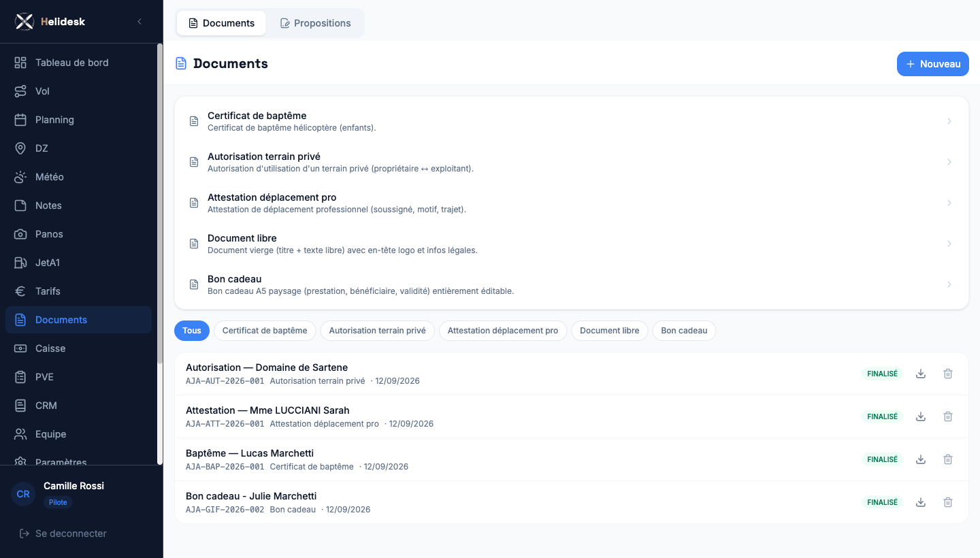This screenshot has width=980, height=558.
Task: Go to the Vol section
Action: pyautogui.click(x=78, y=91)
